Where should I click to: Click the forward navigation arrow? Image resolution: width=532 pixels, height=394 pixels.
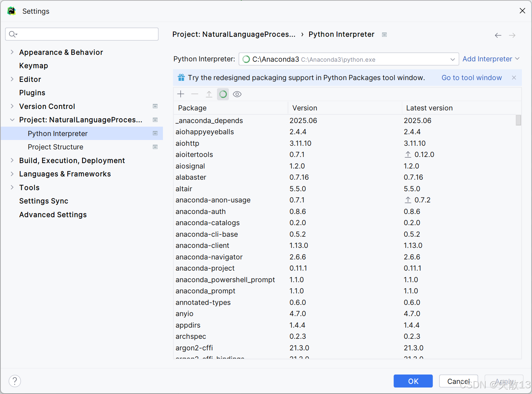click(512, 35)
